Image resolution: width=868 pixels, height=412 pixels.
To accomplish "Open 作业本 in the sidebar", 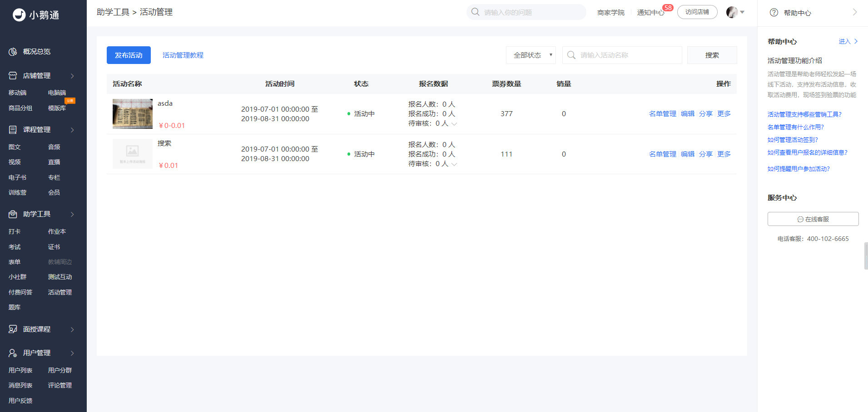I will pos(57,231).
